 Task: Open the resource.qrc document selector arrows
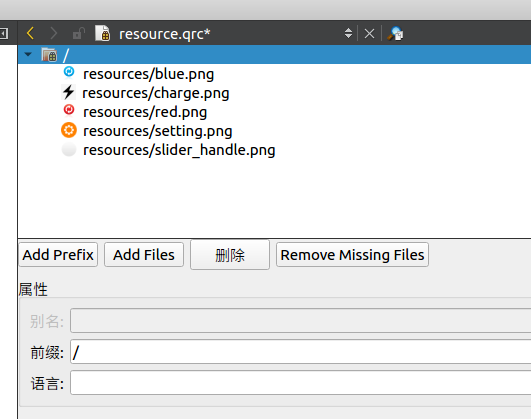click(x=348, y=34)
